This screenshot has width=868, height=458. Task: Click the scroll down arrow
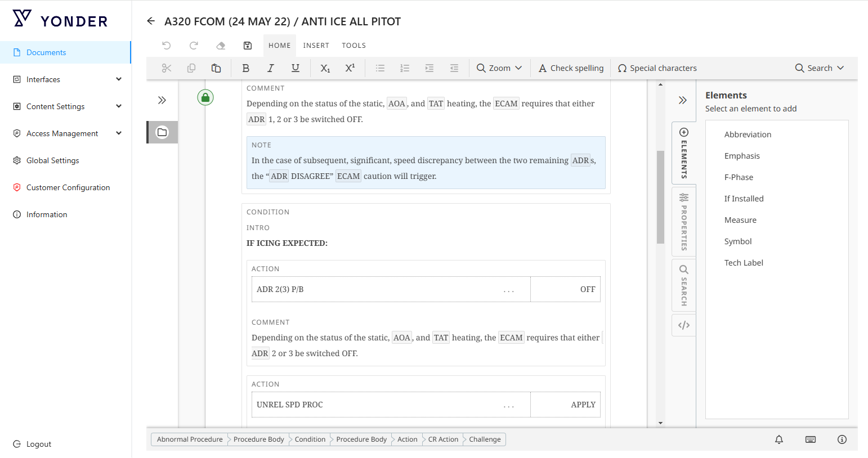[x=660, y=423]
